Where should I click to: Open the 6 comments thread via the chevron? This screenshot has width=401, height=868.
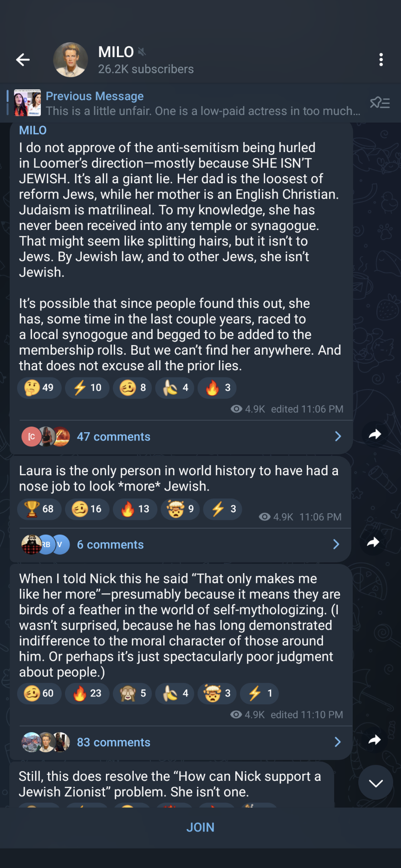point(336,544)
